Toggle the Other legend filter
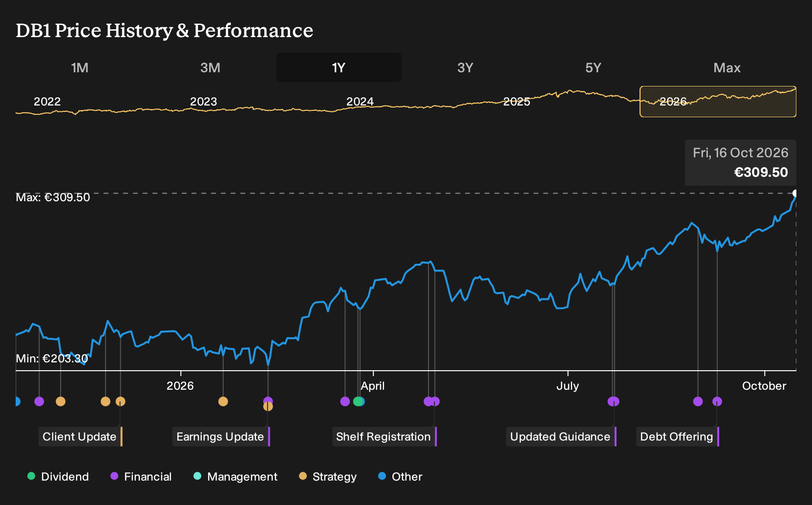Viewport: 812px width, 505px height. coord(400,477)
